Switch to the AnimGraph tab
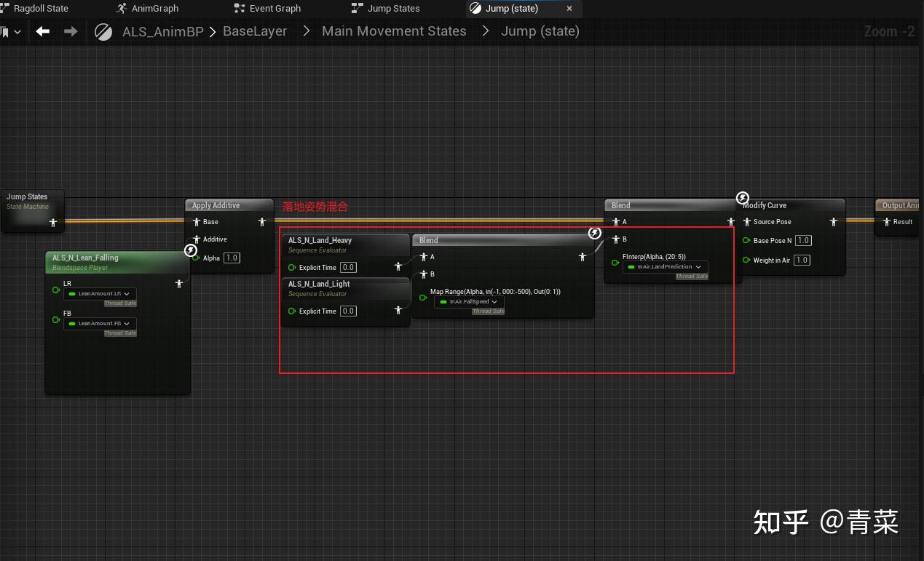 [148, 9]
